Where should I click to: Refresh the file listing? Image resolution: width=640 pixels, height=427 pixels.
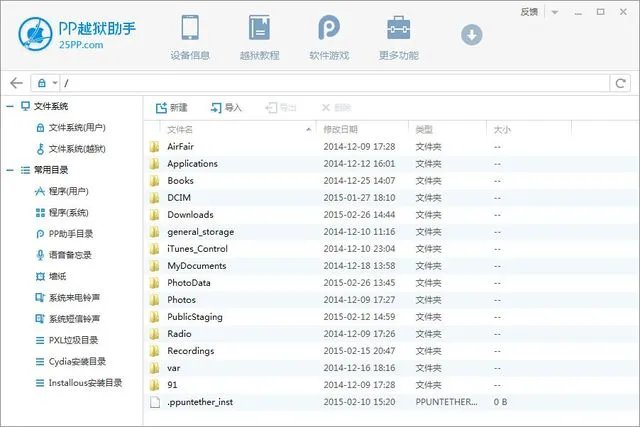(620, 83)
